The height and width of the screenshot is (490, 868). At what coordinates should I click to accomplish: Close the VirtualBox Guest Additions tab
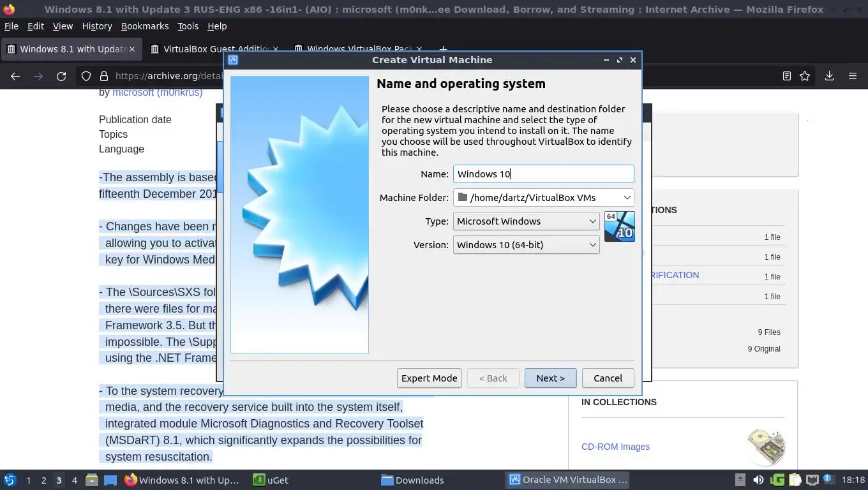pos(276,49)
